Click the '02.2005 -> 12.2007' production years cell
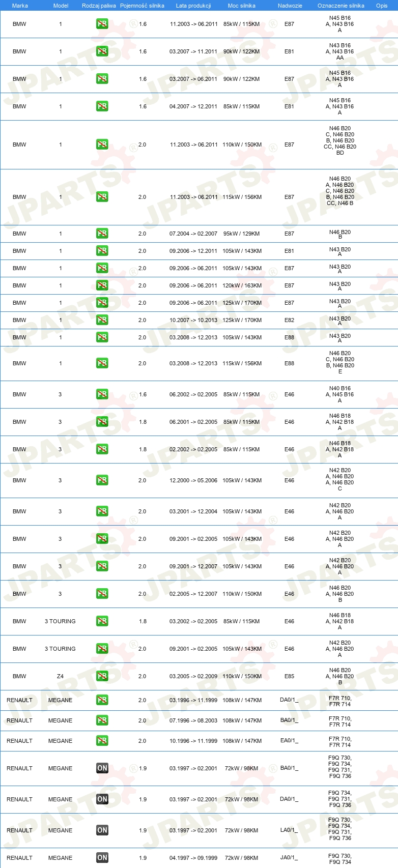The height and width of the screenshot is (868, 398). (x=193, y=594)
